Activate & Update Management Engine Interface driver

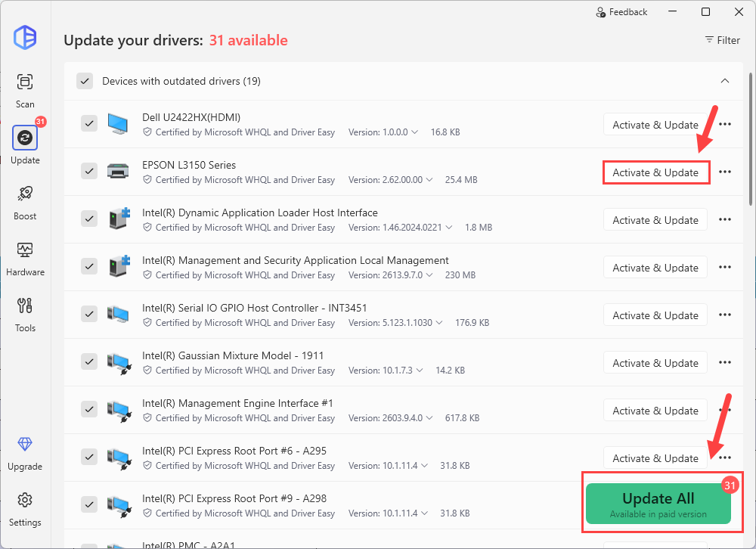655,411
